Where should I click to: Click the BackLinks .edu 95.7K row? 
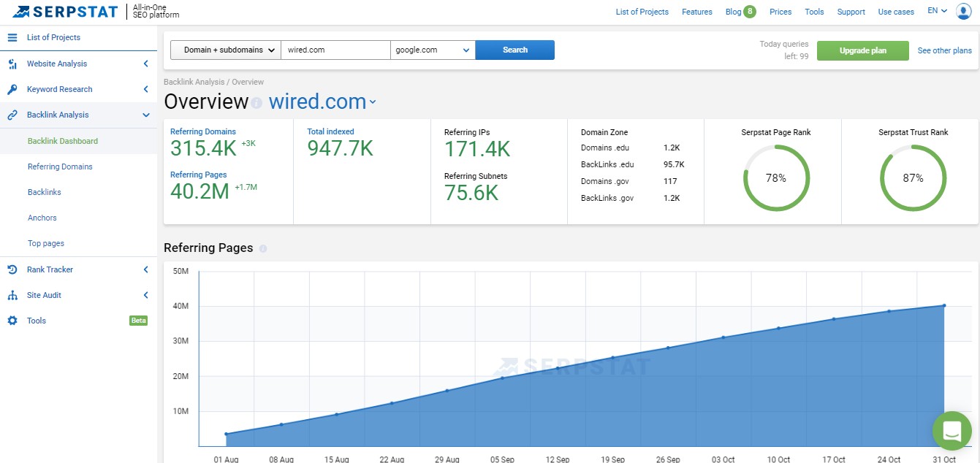coord(632,164)
